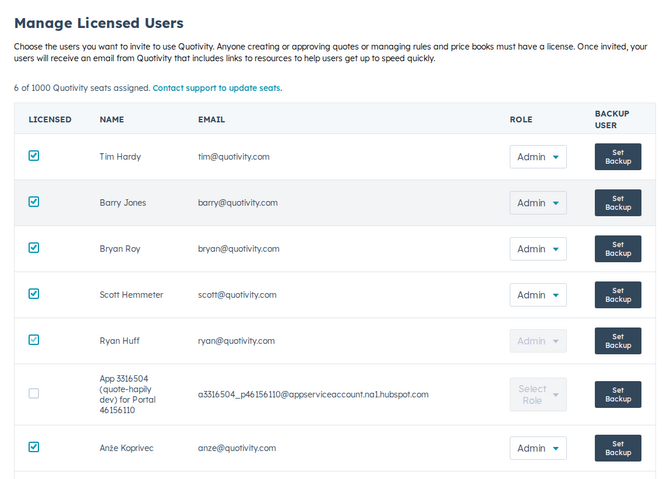Screen dimensions: 670x479
Task: Click the name Bryan Roy
Action: [x=120, y=249]
